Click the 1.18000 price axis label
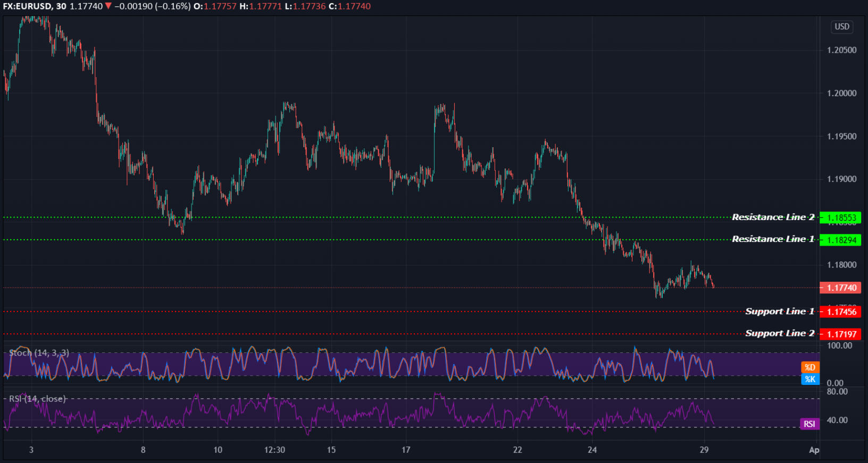The image size is (868, 463). click(841, 265)
